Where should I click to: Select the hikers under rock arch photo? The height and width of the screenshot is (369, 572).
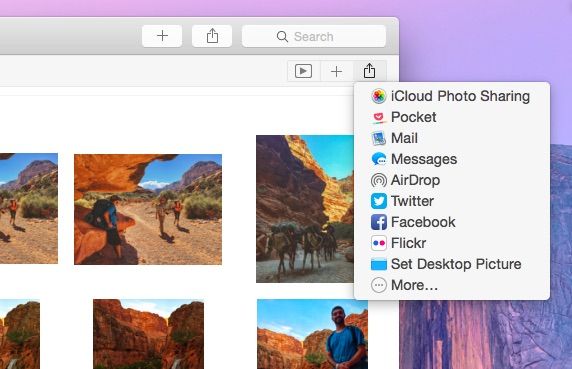coord(148,209)
